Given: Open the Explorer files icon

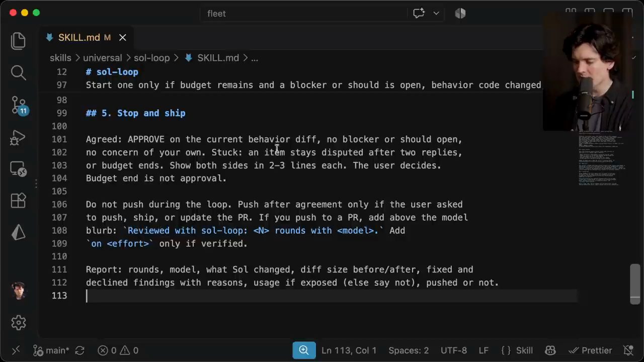Looking at the screenshot, I should 18,41.
